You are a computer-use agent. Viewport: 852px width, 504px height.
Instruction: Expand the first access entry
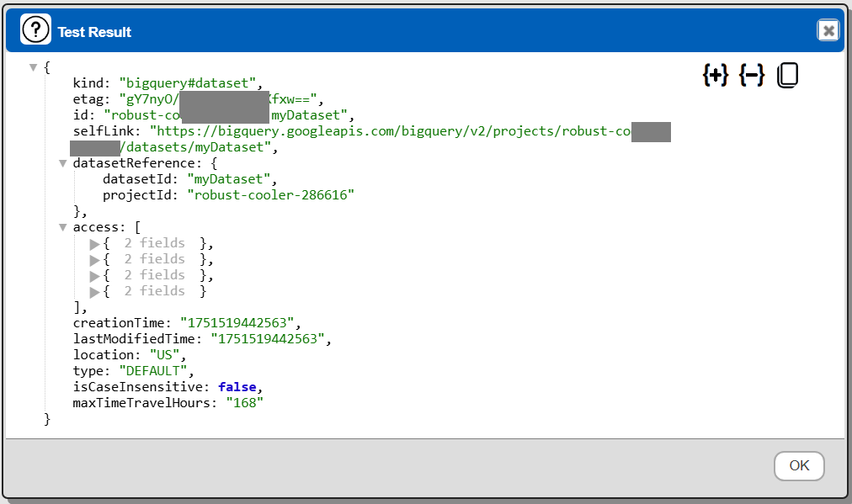[94, 244]
